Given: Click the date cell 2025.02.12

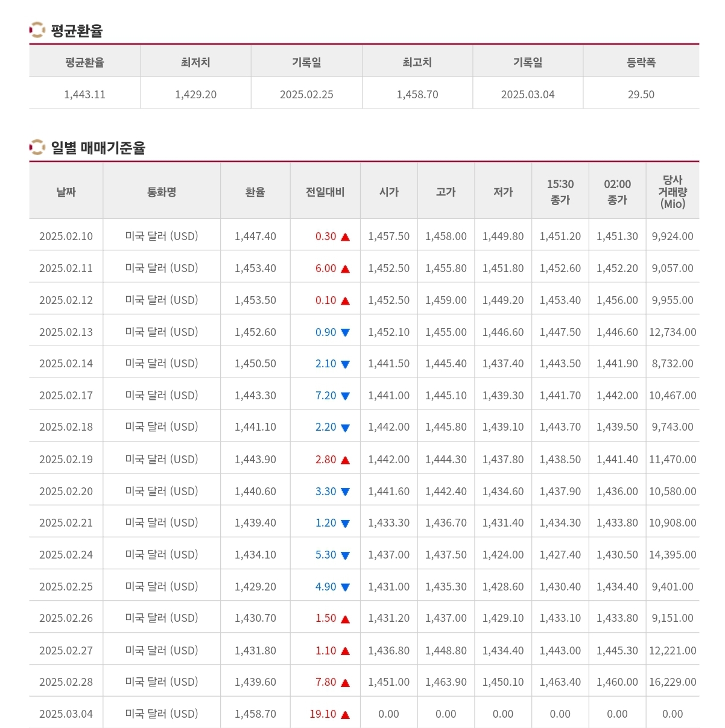Looking at the screenshot, I should (x=66, y=300).
